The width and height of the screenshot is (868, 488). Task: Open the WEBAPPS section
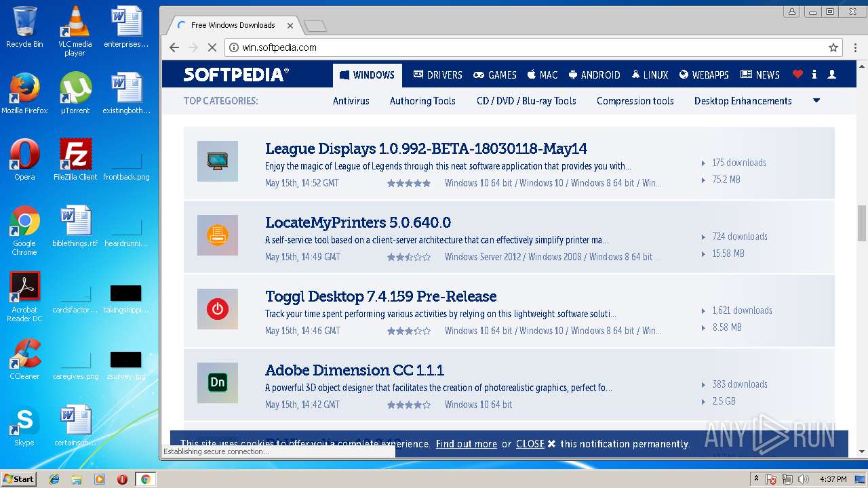[x=704, y=75]
